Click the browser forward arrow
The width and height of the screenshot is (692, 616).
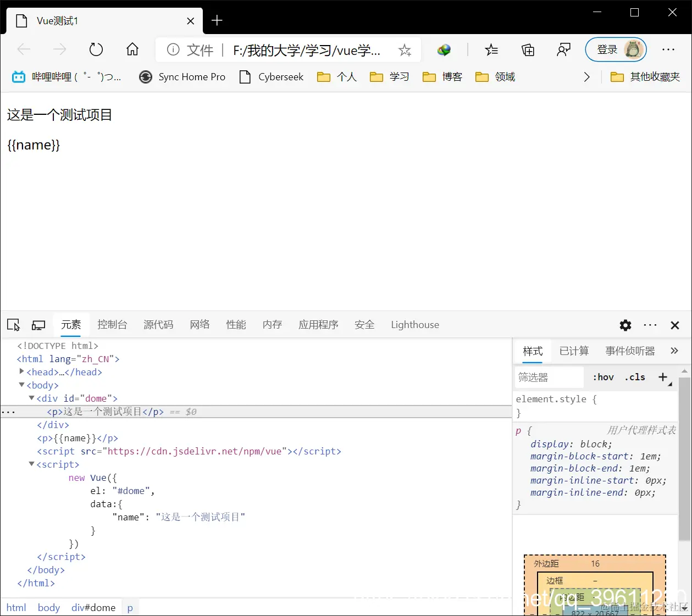(x=59, y=50)
